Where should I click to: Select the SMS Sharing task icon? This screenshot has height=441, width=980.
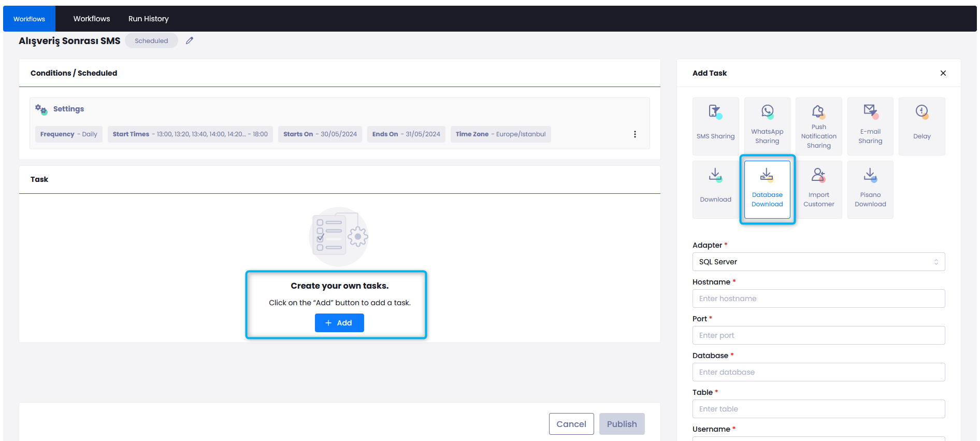715,126
